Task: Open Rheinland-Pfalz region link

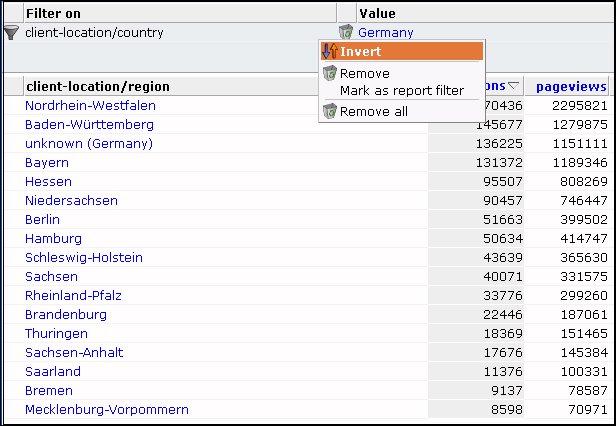Action: [x=73, y=295]
